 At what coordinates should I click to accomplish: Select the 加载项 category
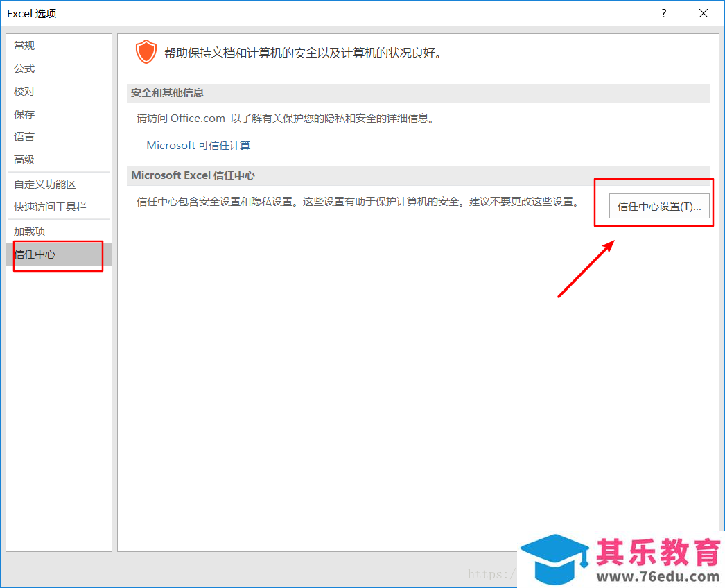coord(59,232)
